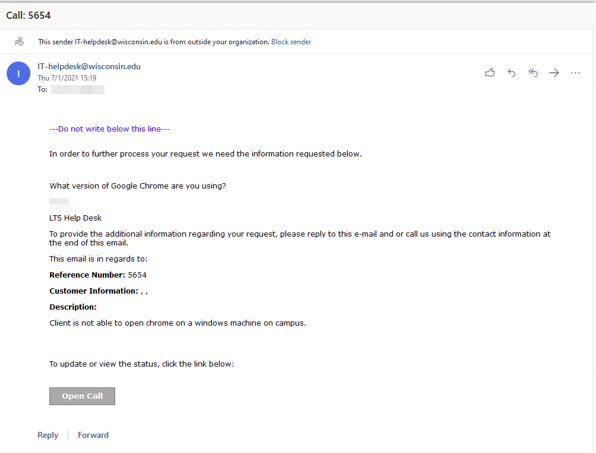
Task: Click the email subject "Call: 5654"
Action: (x=28, y=16)
